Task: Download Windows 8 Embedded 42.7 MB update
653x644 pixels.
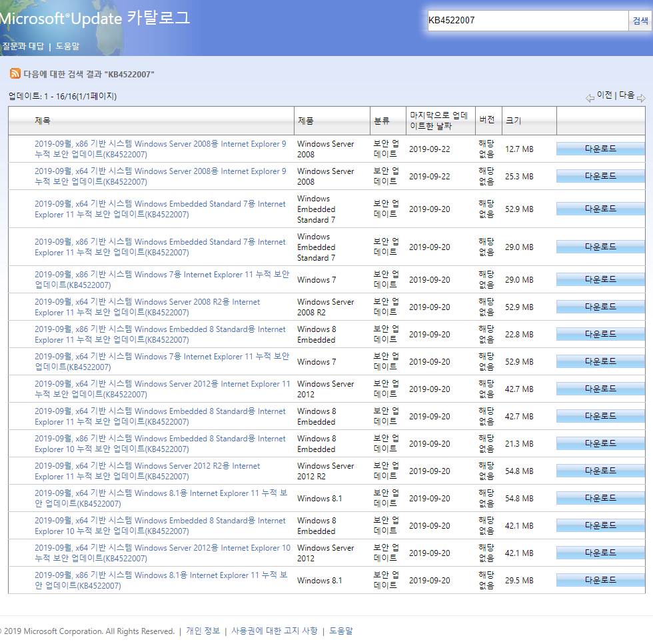Action: pyautogui.click(x=600, y=416)
